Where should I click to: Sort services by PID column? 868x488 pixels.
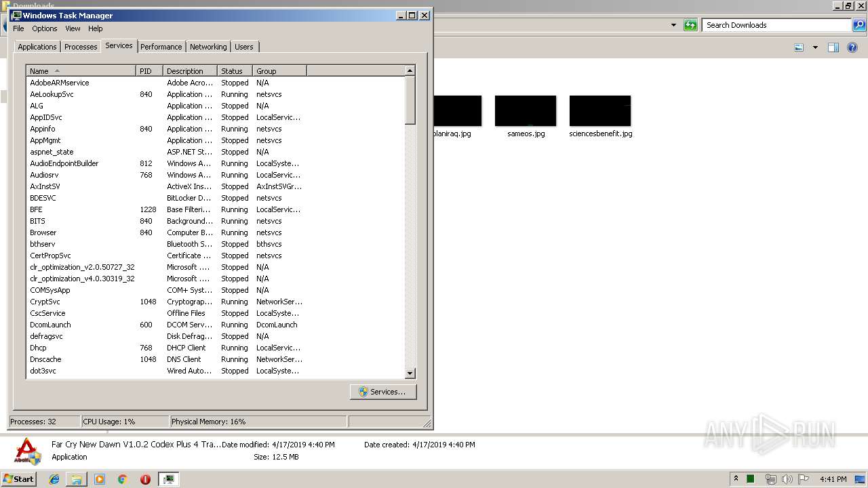[x=150, y=70]
